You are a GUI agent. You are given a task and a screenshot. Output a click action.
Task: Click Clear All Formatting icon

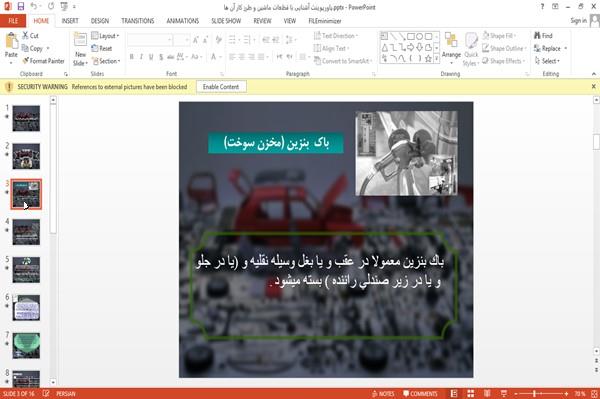(218, 40)
